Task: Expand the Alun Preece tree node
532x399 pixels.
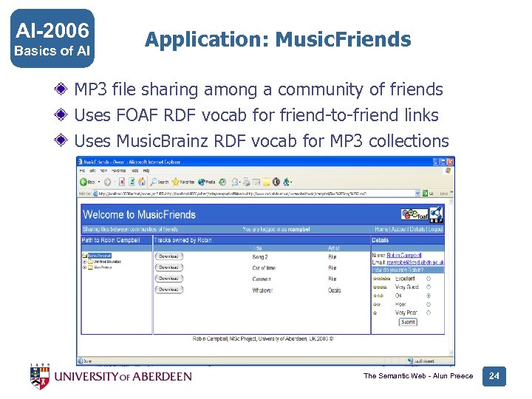Action: click(85, 267)
